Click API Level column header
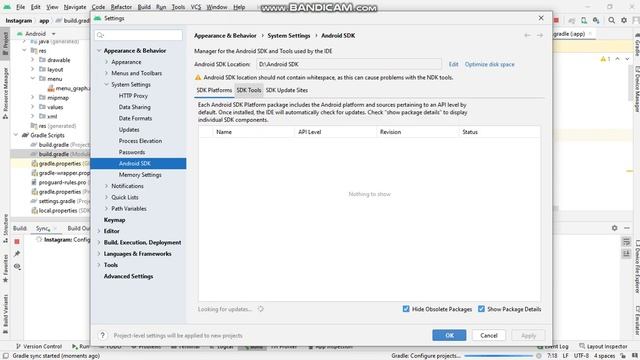The image size is (640, 360). tap(335, 132)
